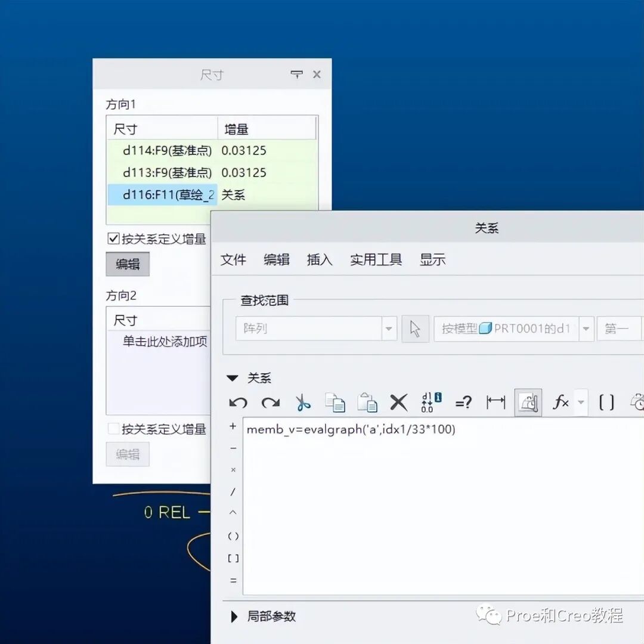644x644 pixels.
Task: Open the 阵列 look-in dropdown
Action: (389, 329)
